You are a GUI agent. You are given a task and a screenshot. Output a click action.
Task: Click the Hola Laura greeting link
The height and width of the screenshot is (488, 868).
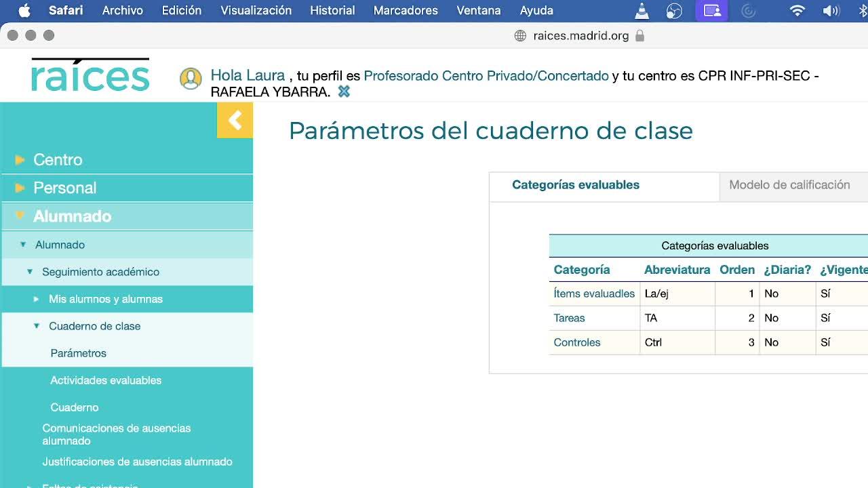(x=248, y=76)
